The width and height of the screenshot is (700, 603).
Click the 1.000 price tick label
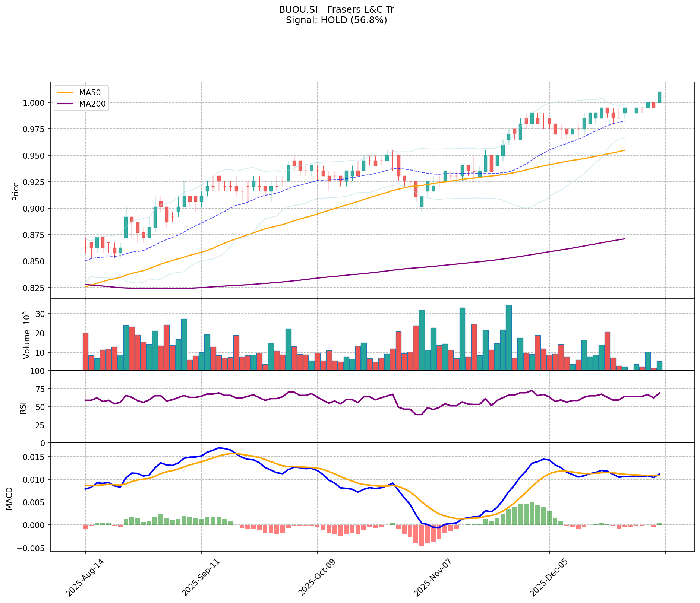tap(35, 102)
